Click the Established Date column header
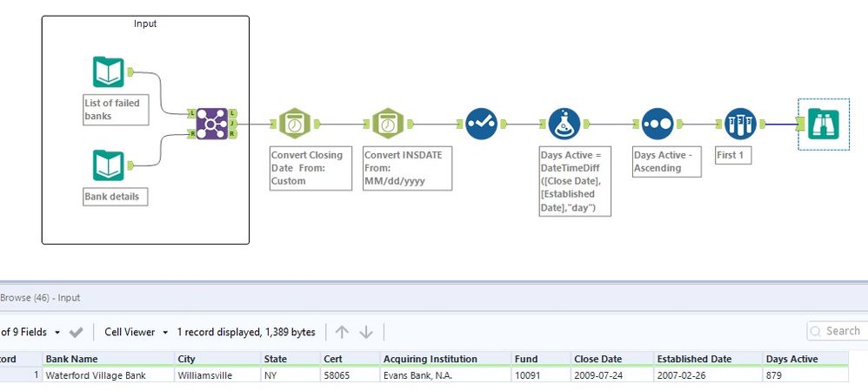The width and height of the screenshot is (868, 391). (x=708, y=359)
